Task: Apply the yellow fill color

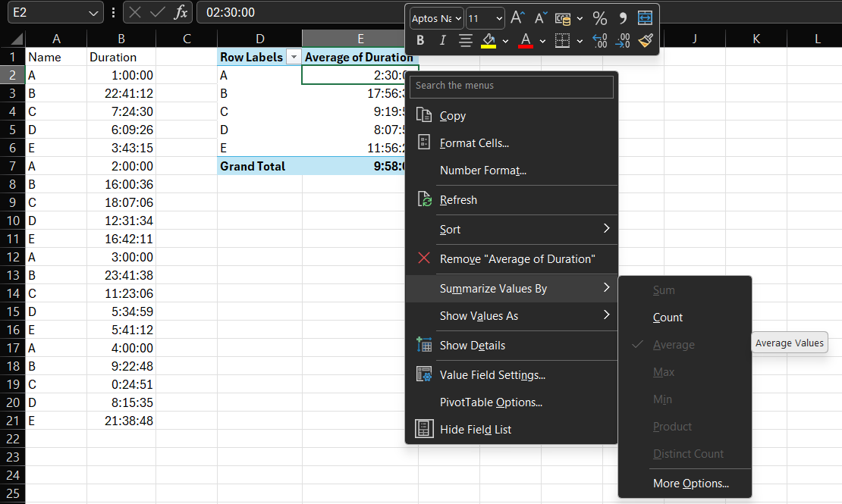Action: pos(488,41)
